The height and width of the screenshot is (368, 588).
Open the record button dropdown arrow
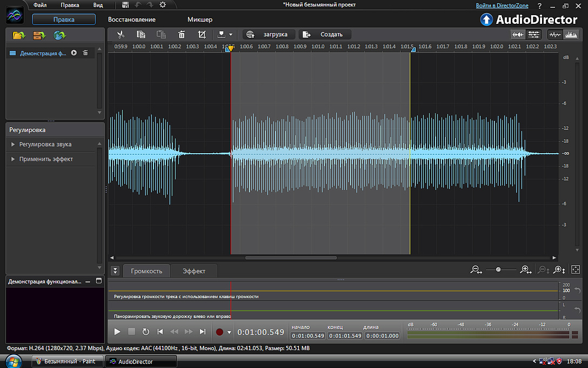[229, 332]
